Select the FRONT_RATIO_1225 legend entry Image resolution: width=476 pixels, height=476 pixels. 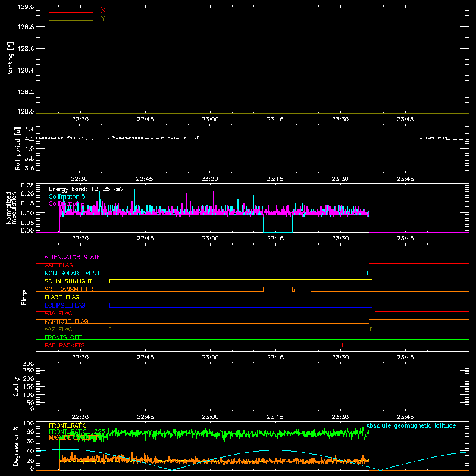[77, 431]
